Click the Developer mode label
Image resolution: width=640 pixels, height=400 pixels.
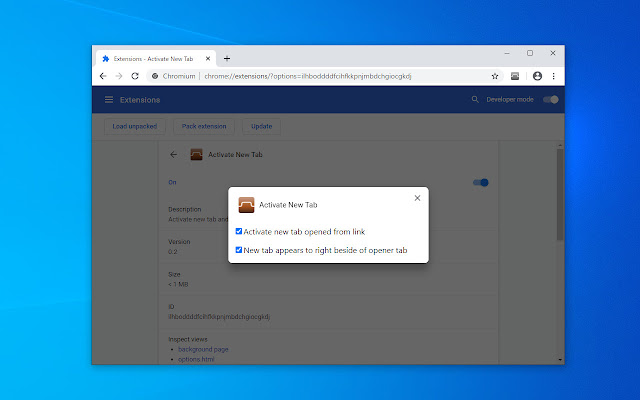pyautogui.click(x=510, y=100)
